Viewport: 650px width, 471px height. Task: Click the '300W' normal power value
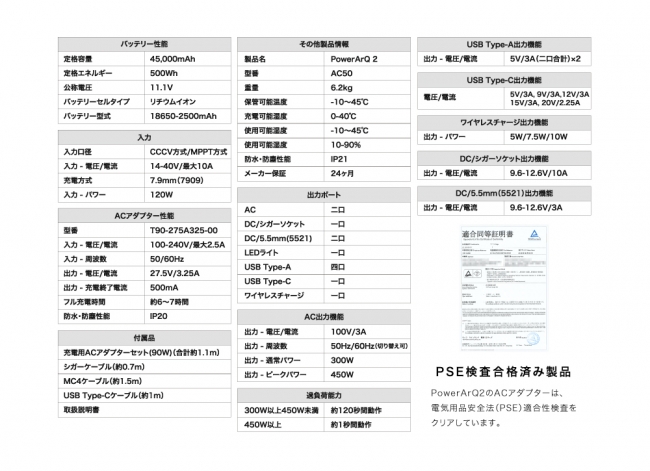point(342,360)
